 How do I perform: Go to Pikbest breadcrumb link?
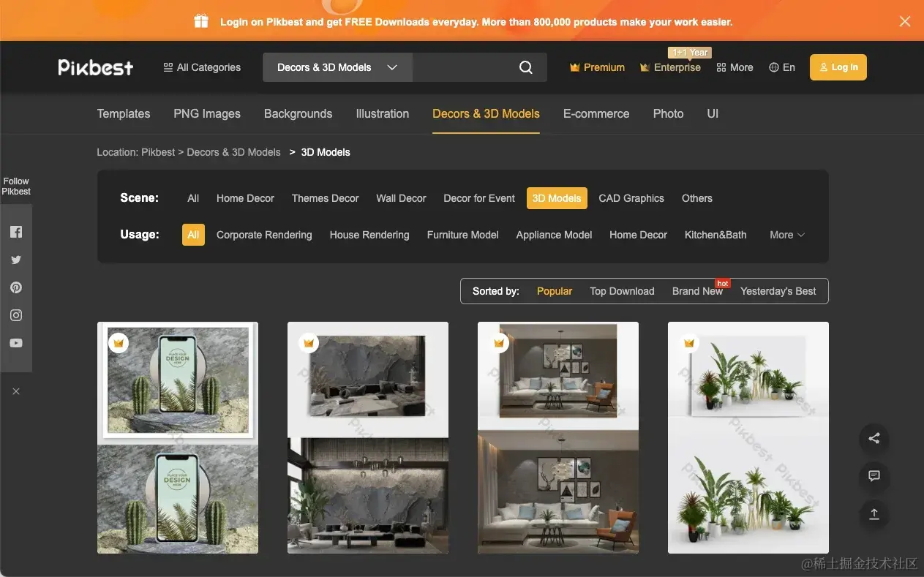point(158,152)
